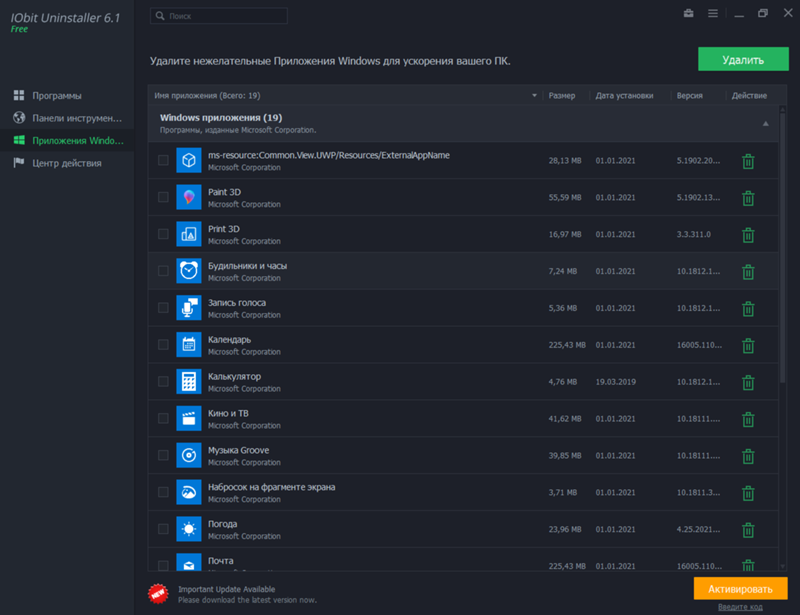Viewport: 800px width, 615px height.
Task: Open the toolbox icon in title bar
Action: (688, 13)
